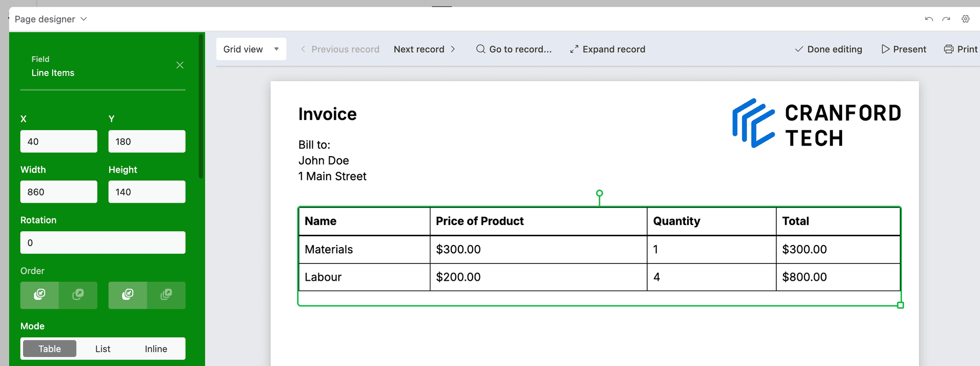Viewport: 980px width, 366px height.
Task: Open Go to record search
Action: [514, 49]
